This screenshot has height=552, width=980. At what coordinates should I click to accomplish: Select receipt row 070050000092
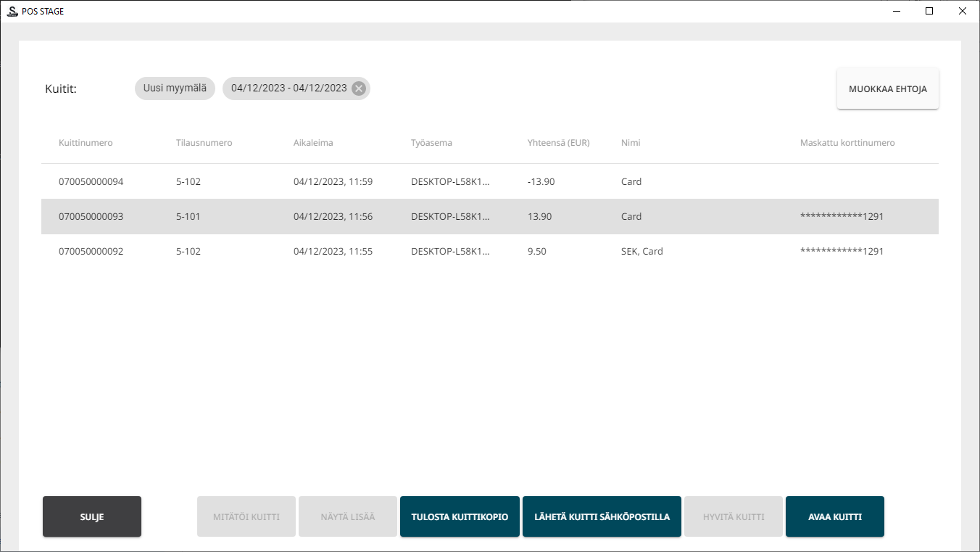[x=91, y=252]
